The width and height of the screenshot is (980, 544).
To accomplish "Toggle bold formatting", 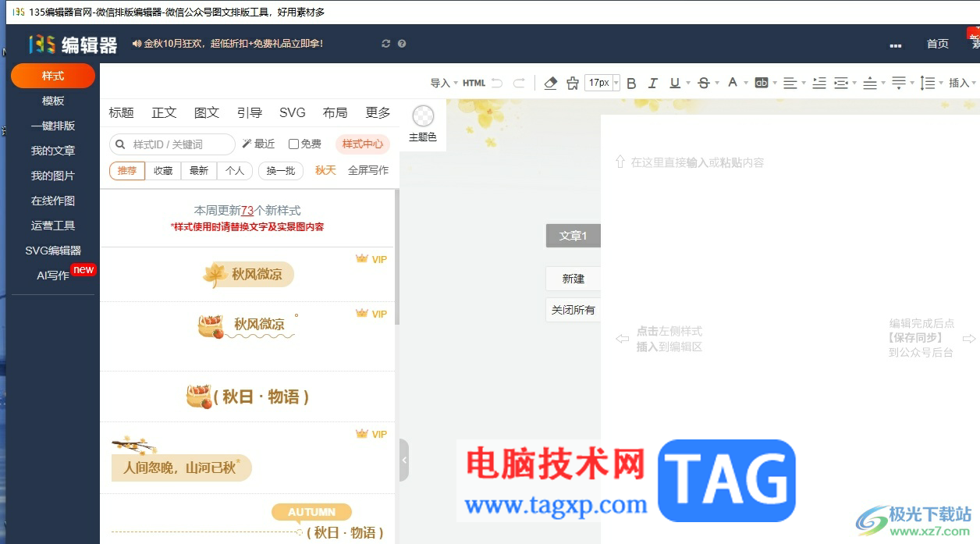I will 631,83.
